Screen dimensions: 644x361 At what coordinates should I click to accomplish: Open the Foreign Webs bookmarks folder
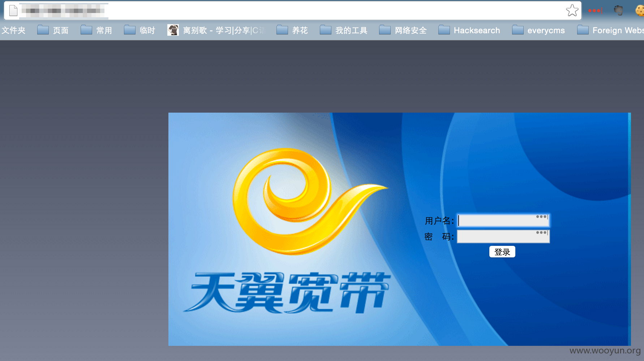click(x=611, y=30)
